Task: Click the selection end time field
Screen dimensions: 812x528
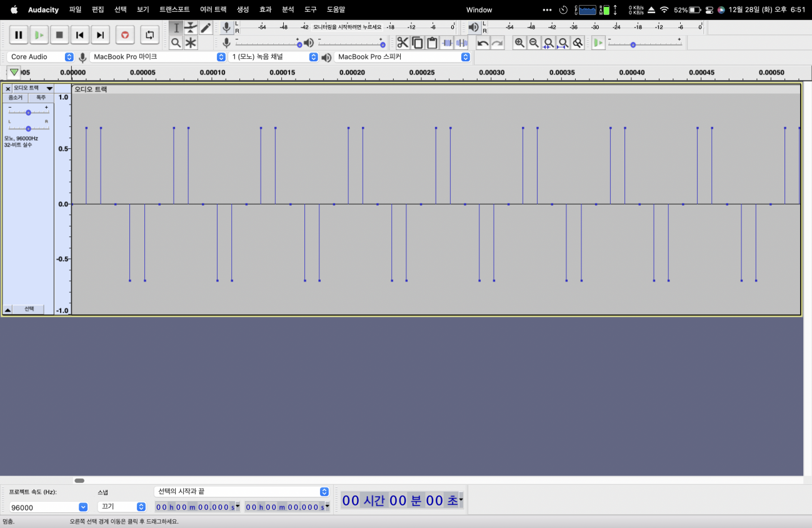Action: click(x=287, y=507)
